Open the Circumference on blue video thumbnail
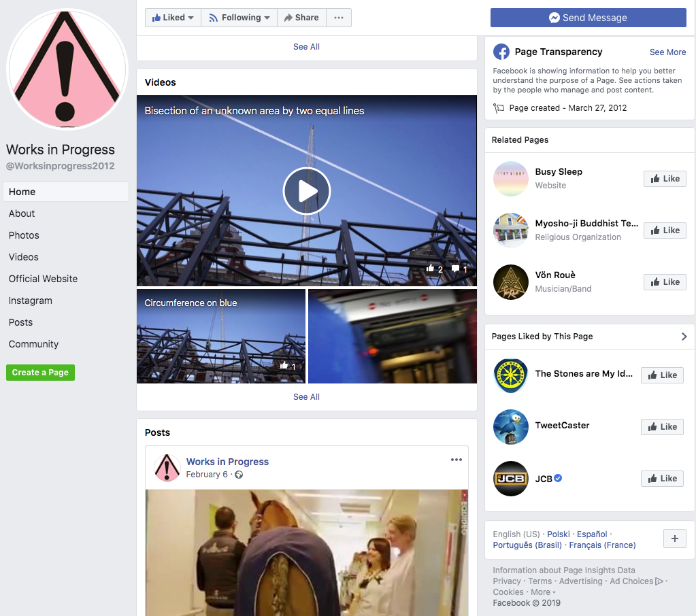Image resolution: width=696 pixels, height=616 pixels. (x=220, y=337)
